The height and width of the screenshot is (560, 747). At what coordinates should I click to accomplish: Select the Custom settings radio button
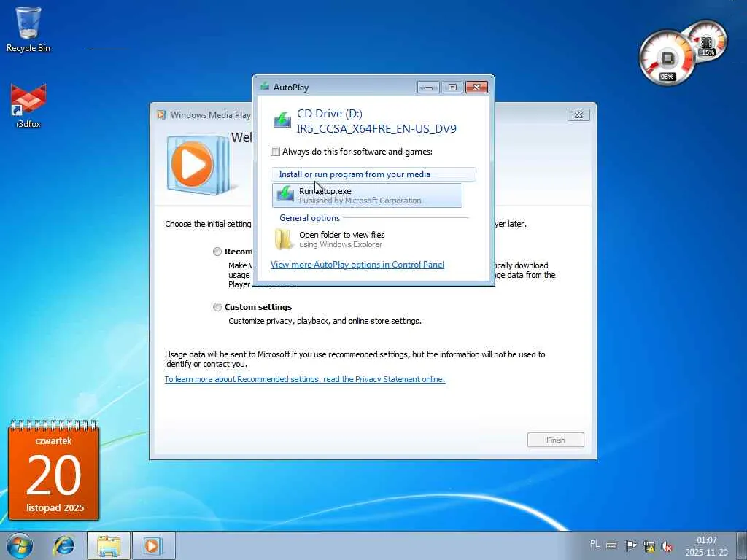[x=217, y=307]
